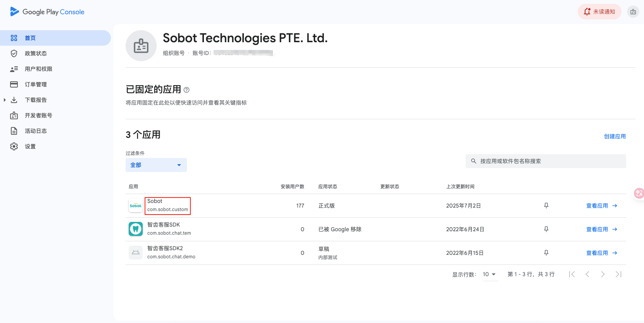Image resolution: width=644 pixels, height=323 pixels.
Task: Click the 正式版 status text
Action: coord(326,206)
